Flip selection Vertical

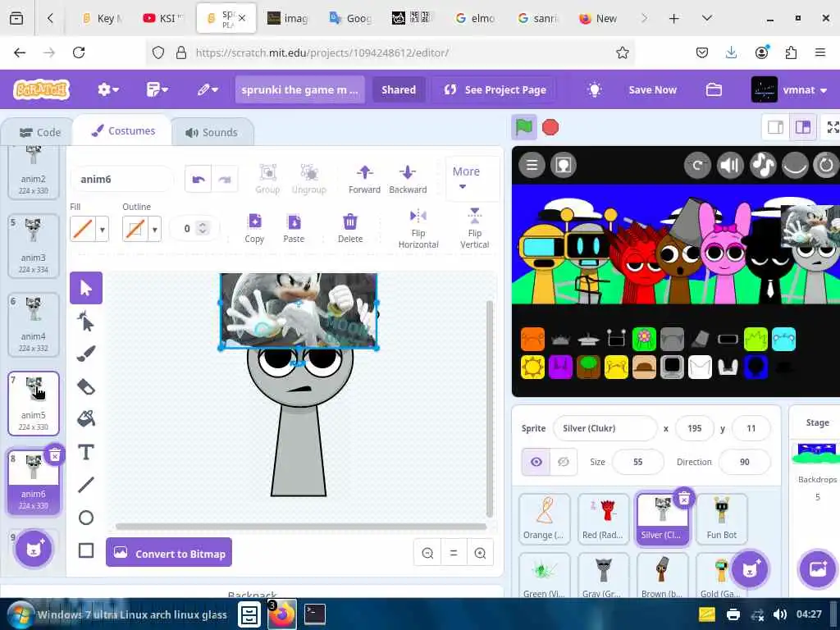tap(475, 230)
